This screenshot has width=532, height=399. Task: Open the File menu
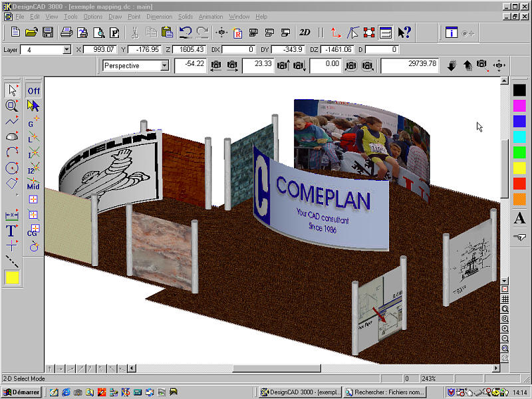coord(20,17)
